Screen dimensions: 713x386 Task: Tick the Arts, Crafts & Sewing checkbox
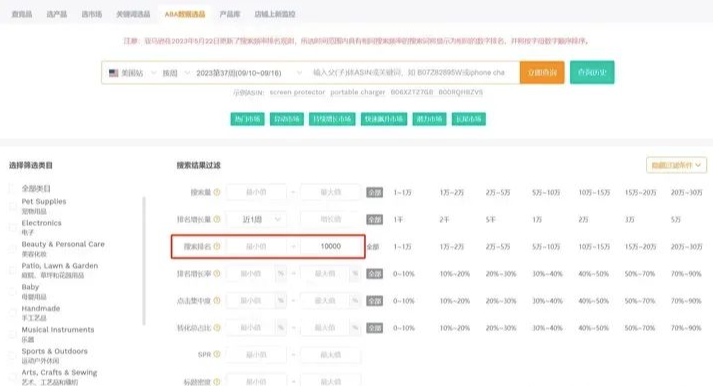pos(13,377)
